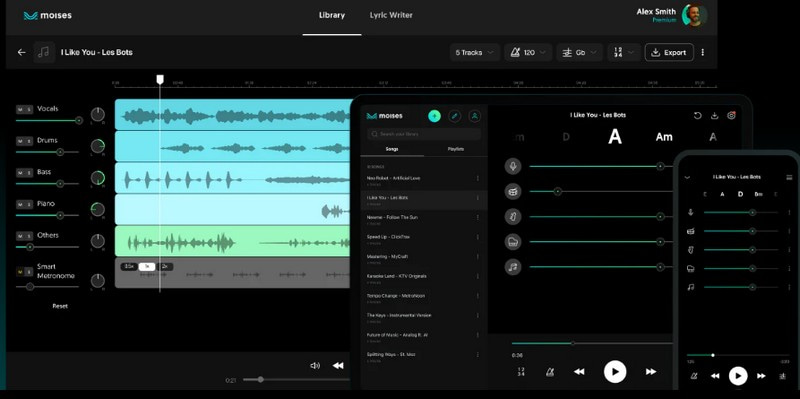The image size is (800, 399).
Task: Click the tablet drums volume slider handle
Action: point(557,191)
